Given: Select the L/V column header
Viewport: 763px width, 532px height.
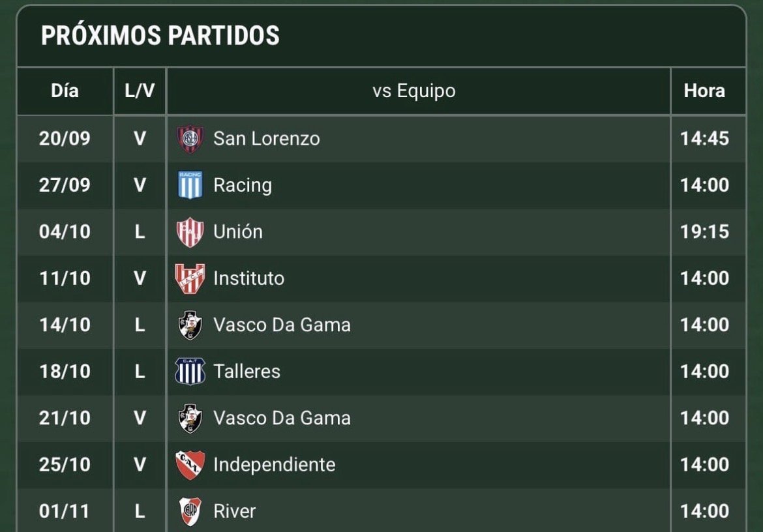Looking at the screenshot, I should point(140,91).
